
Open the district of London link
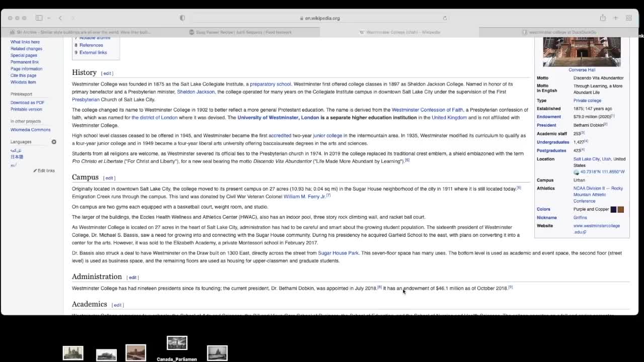(x=154, y=118)
